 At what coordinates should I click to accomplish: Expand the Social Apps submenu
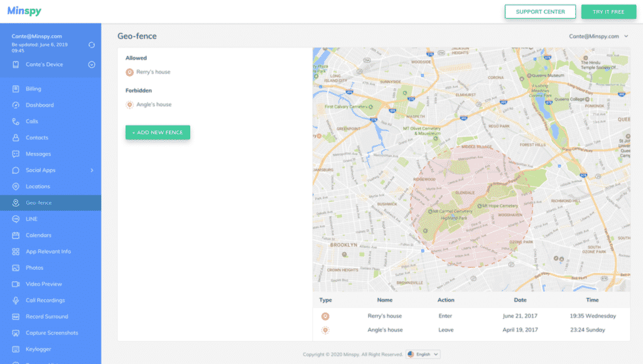click(93, 169)
